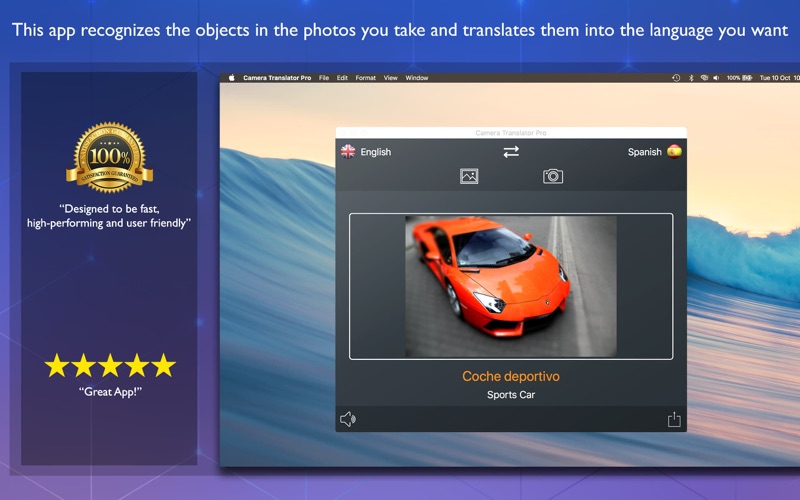This screenshot has width=800, height=500.
Task: Click the date Tue 10 Oct in menu bar
Action: [775, 78]
